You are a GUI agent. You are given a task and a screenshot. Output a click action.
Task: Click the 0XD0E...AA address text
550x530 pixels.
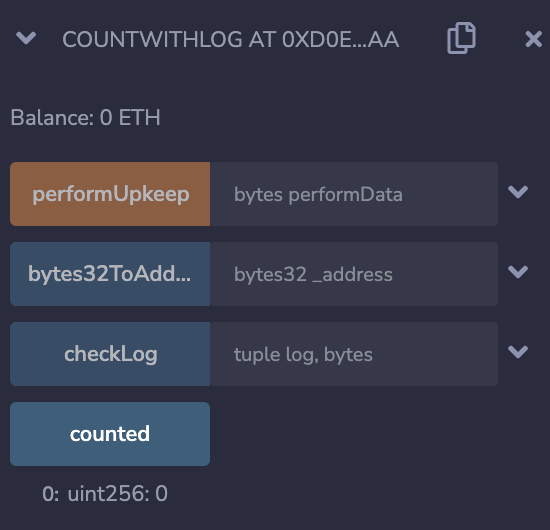(340, 39)
